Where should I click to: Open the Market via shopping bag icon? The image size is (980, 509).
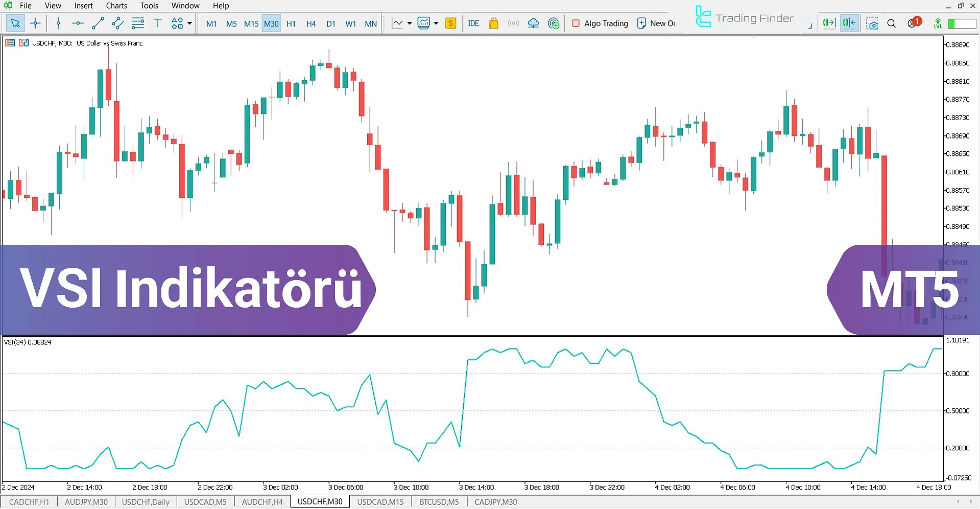click(x=493, y=23)
